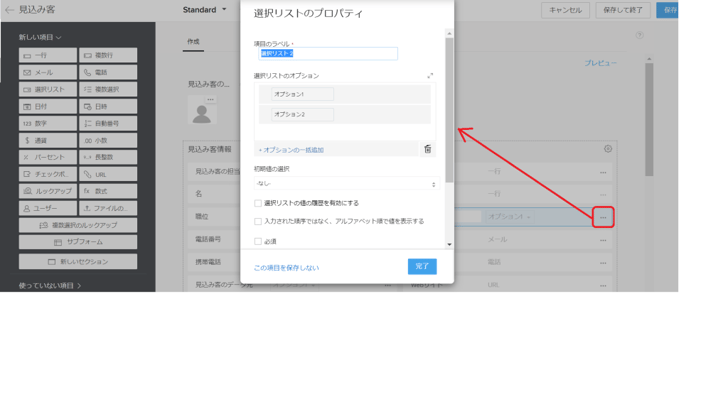728x409 pixels.
Task: Click the オプションの一括追加 link
Action: click(292, 150)
